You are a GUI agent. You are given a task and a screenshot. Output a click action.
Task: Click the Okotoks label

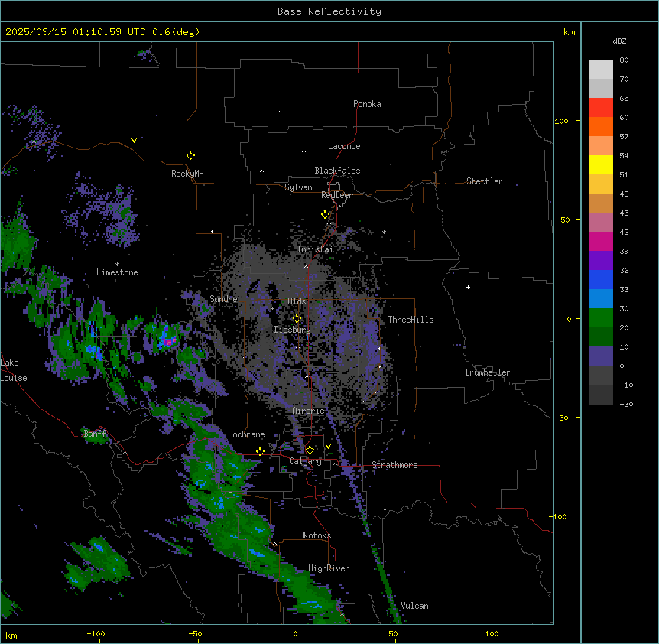(315, 535)
